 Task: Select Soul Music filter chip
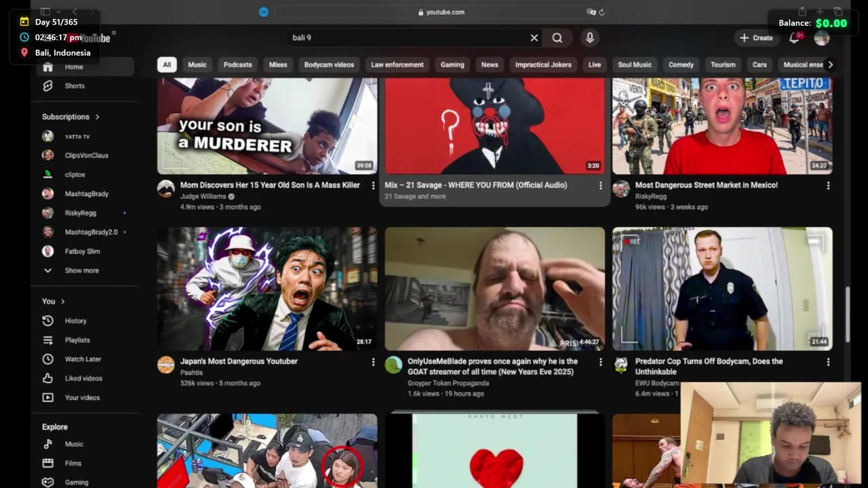635,65
